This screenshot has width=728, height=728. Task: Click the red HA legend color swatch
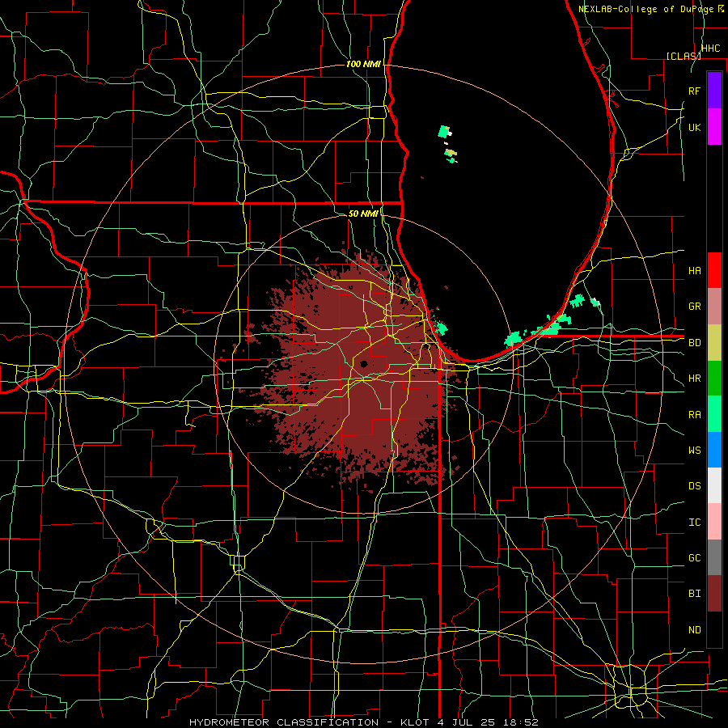point(714,270)
